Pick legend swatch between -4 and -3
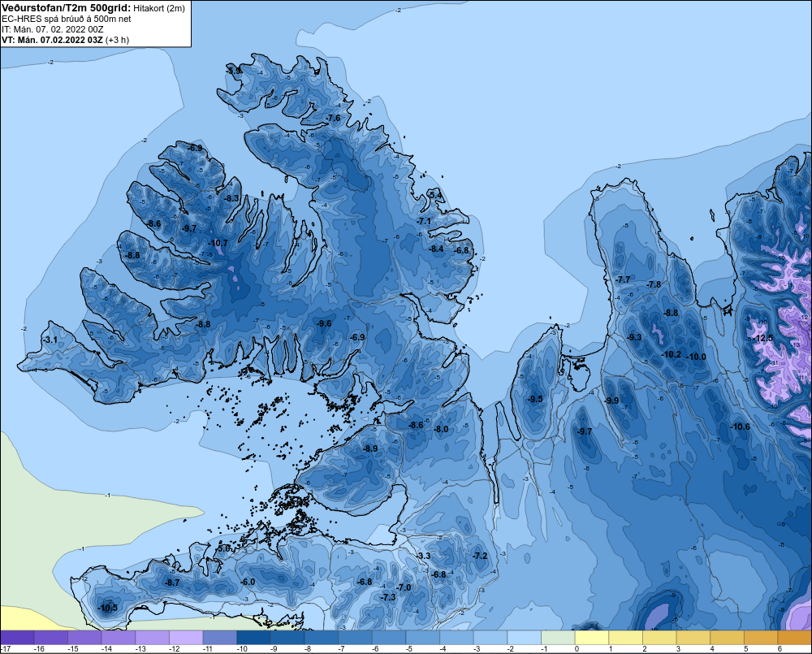Image resolution: width=812 pixels, height=654 pixels. pyautogui.click(x=456, y=638)
